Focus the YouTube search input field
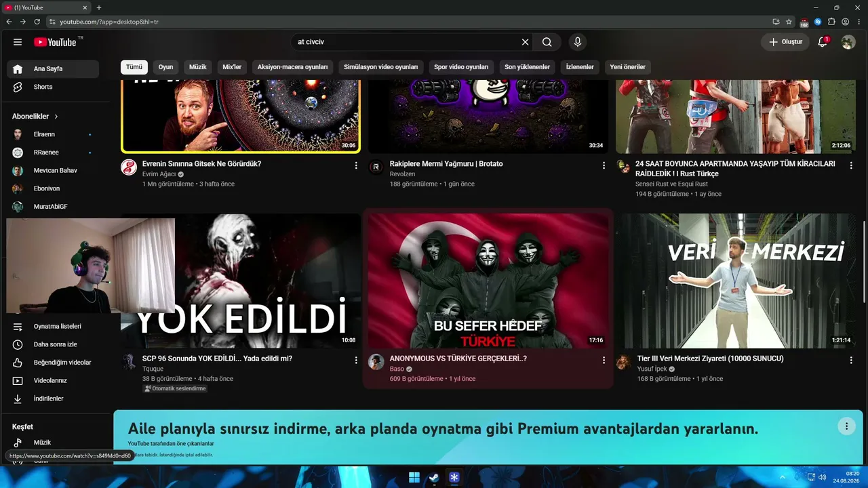The height and width of the screenshot is (488, 868). coord(406,42)
